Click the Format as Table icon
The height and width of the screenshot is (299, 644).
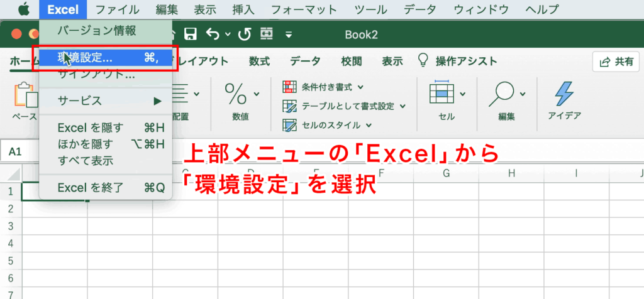[x=289, y=106]
